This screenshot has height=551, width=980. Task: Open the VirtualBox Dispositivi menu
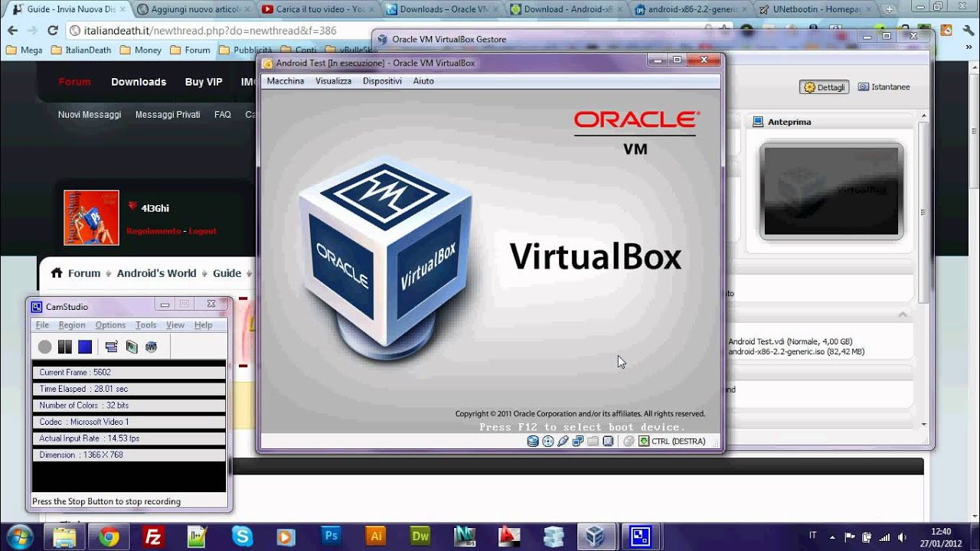tap(382, 80)
